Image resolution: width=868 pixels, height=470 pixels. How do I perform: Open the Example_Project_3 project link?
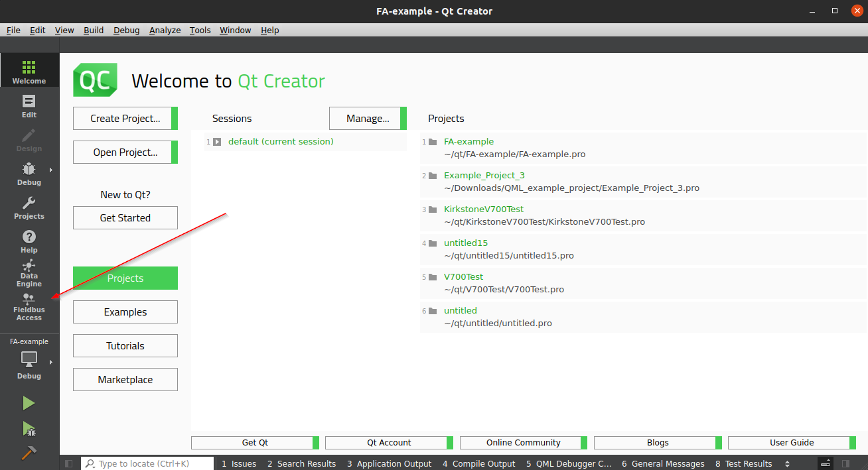point(484,176)
